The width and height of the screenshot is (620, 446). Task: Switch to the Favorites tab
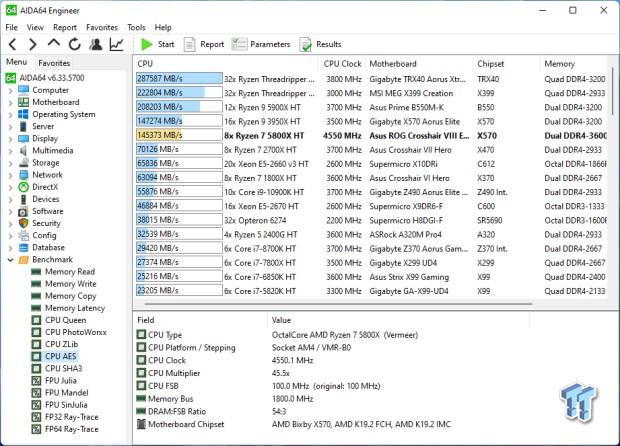[54, 63]
